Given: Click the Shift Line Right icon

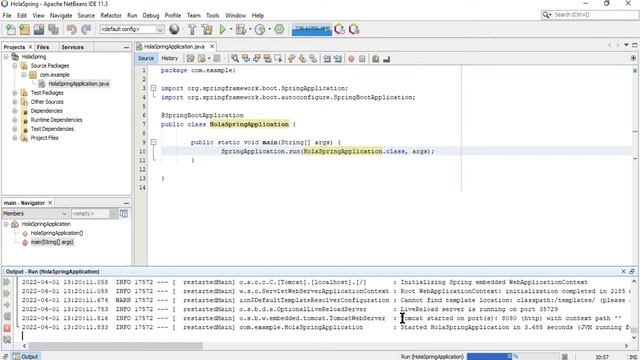Looking at the screenshot, I should click(x=338, y=59).
